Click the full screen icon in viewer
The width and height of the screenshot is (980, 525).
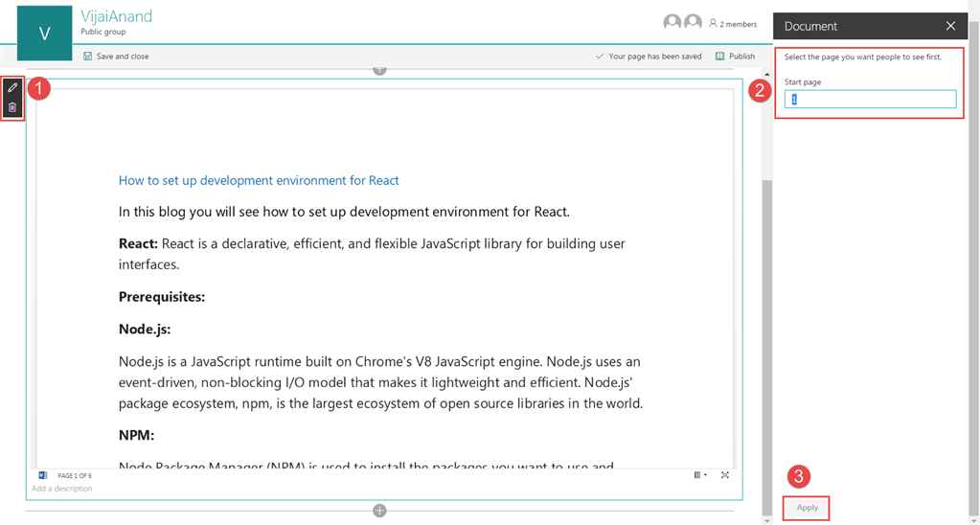[x=725, y=475]
